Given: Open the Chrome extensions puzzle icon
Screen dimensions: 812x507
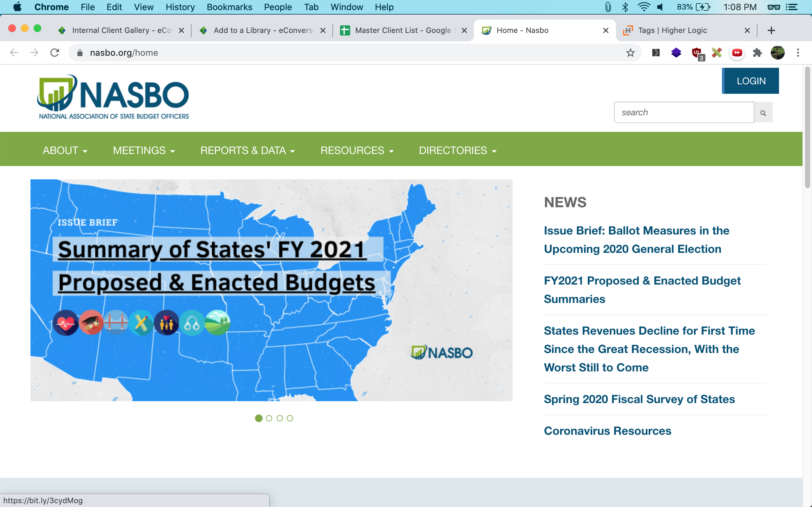Looking at the screenshot, I should 757,53.
